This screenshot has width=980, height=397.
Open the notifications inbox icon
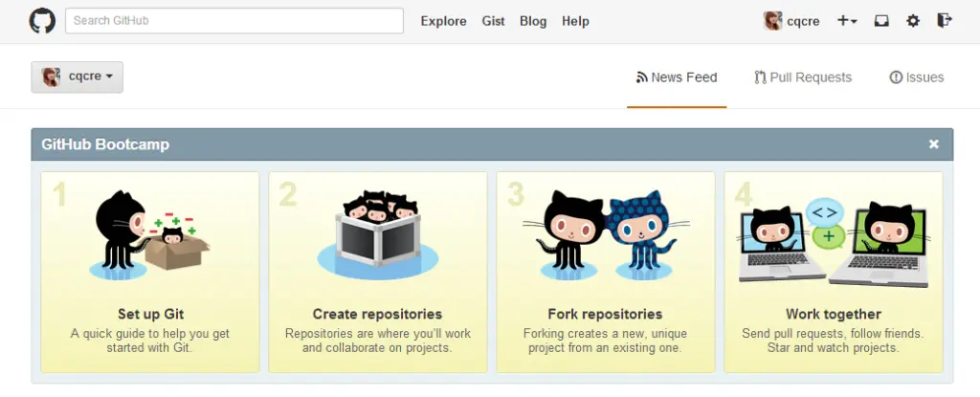coord(881,21)
